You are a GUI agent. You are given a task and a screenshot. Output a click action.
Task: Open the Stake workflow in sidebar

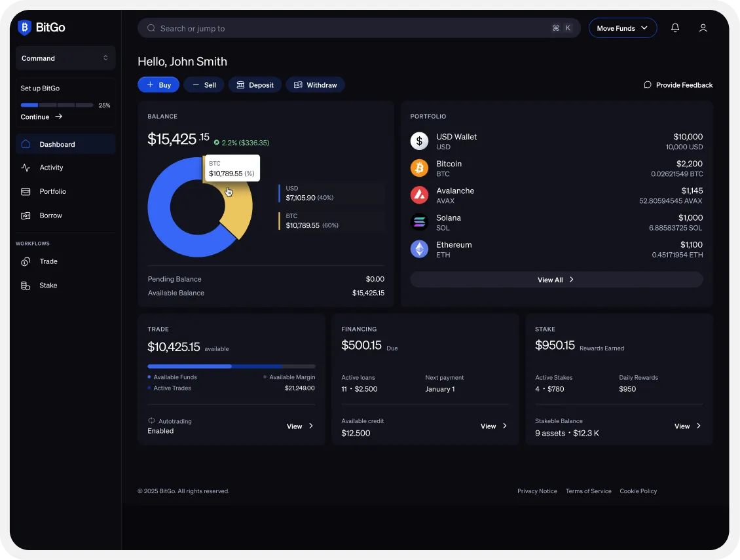48,286
